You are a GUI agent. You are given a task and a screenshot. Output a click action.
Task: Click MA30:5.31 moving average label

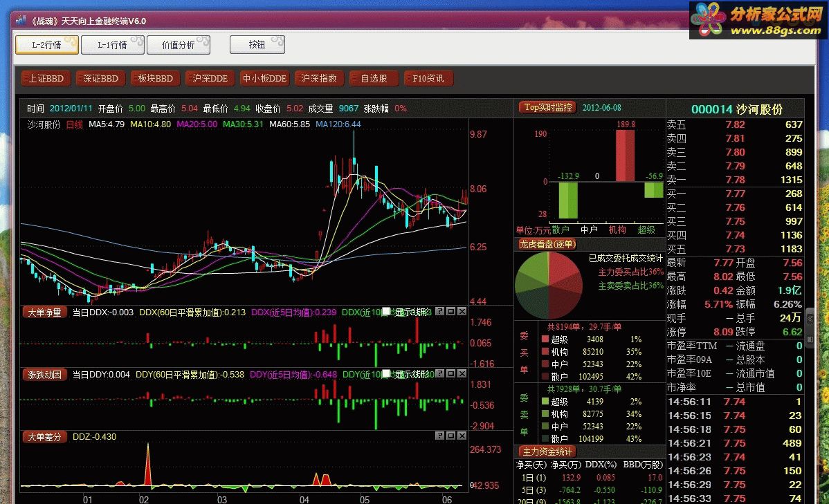click(x=243, y=124)
